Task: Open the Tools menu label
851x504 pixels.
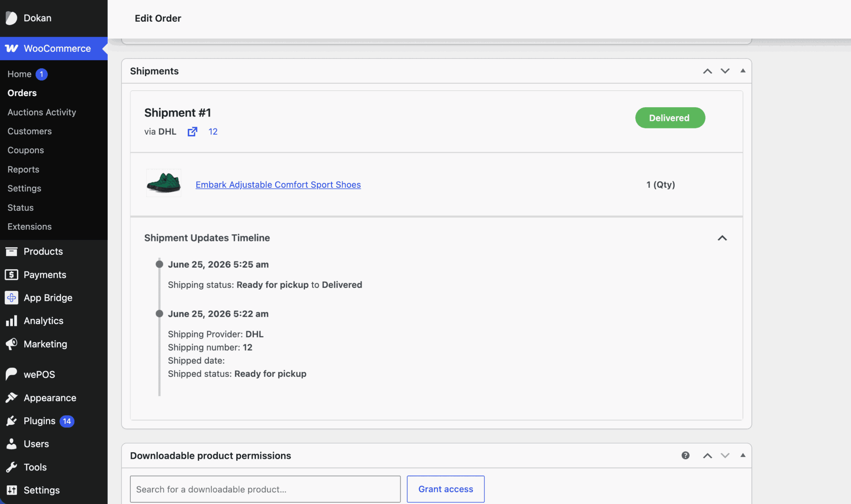Action: (35, 467)
